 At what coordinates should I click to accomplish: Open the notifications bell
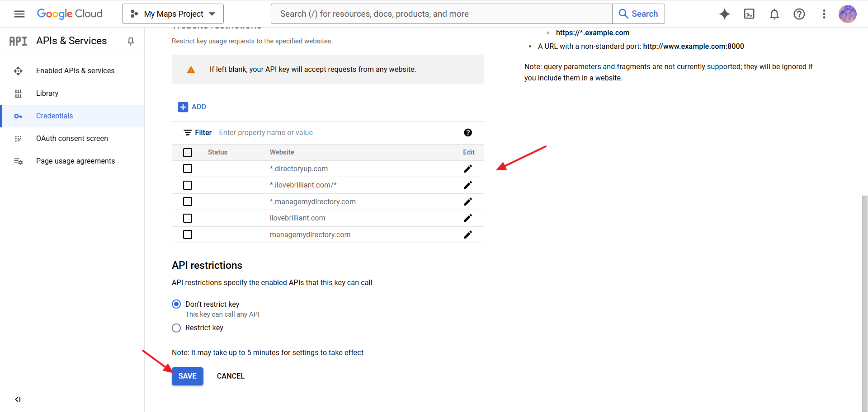click(774, 14)
